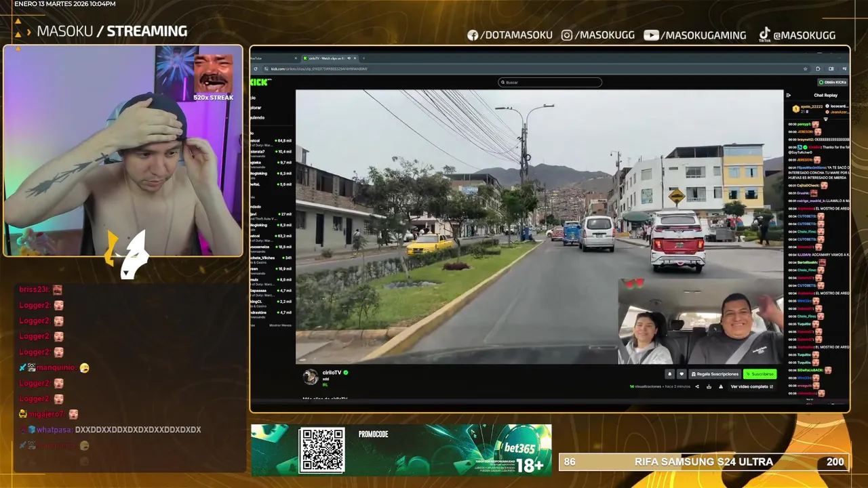Click the TikTok @MASOKUGG handle

pyautogui.click(x=797, y=35)
